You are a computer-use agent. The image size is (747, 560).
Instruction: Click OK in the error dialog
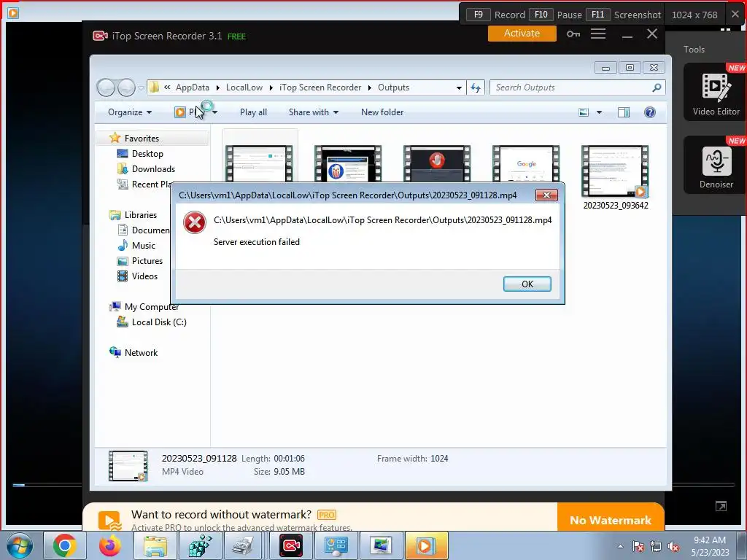click(x=527, y=284)
